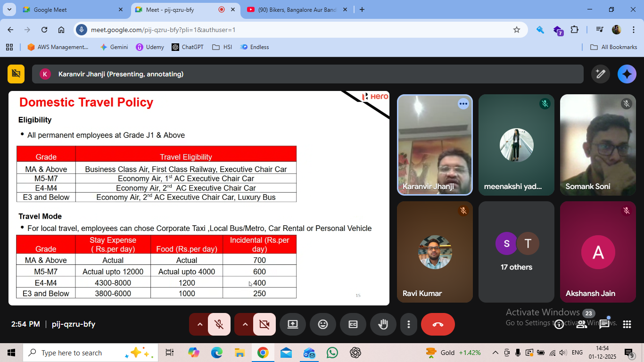Raise hand in the meeting
Screen dimensions: 644x362
(x=383, y=324)
